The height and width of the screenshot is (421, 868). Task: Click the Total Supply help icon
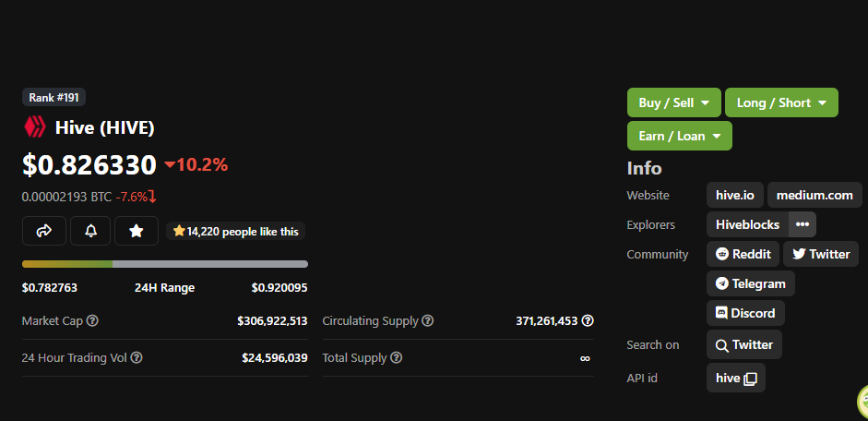397,358
